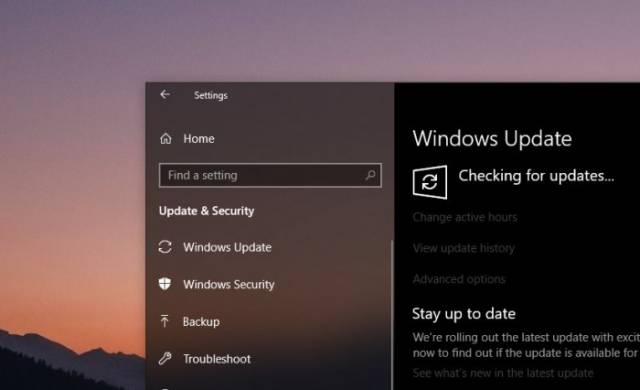Click the Home house icon

(166, 139)
